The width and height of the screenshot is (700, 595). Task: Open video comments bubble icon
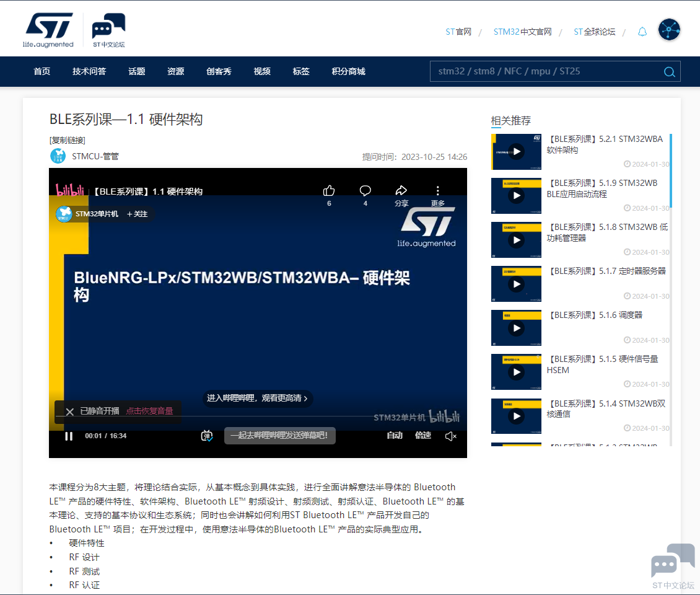[x=365, y=191]
